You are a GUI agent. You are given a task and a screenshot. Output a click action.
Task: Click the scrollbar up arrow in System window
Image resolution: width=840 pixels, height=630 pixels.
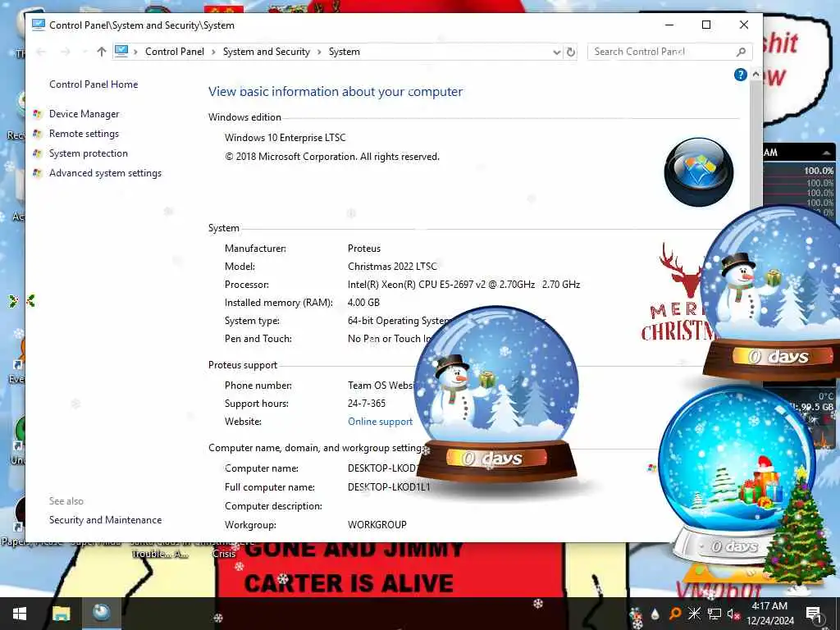pyautogui.click(x=756, y=75)
